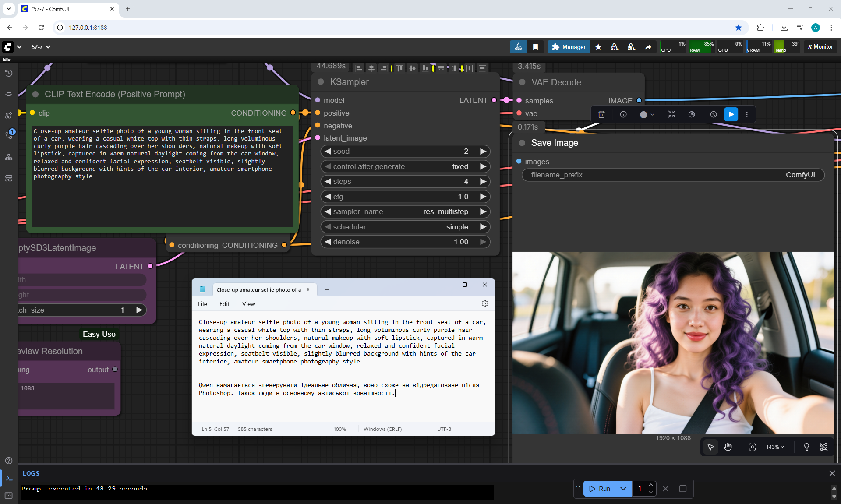Screen dimensions: 841x504
Task: Click the Share arrow icon in the top bar
Action: click(648, 47)
